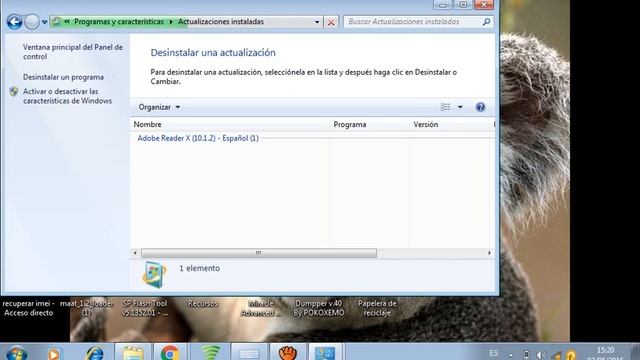Open Google Chrome from taskbar

pyautogui.click(x=170, y=353)
